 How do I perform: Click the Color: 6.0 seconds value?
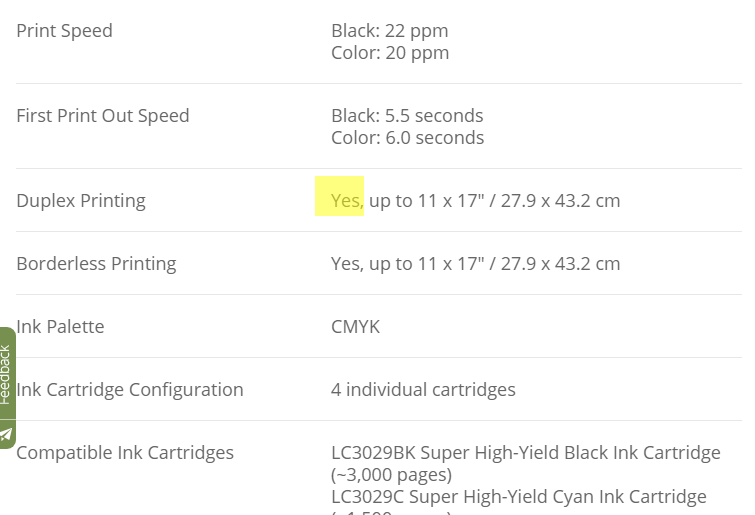click(x=407, y=138)
